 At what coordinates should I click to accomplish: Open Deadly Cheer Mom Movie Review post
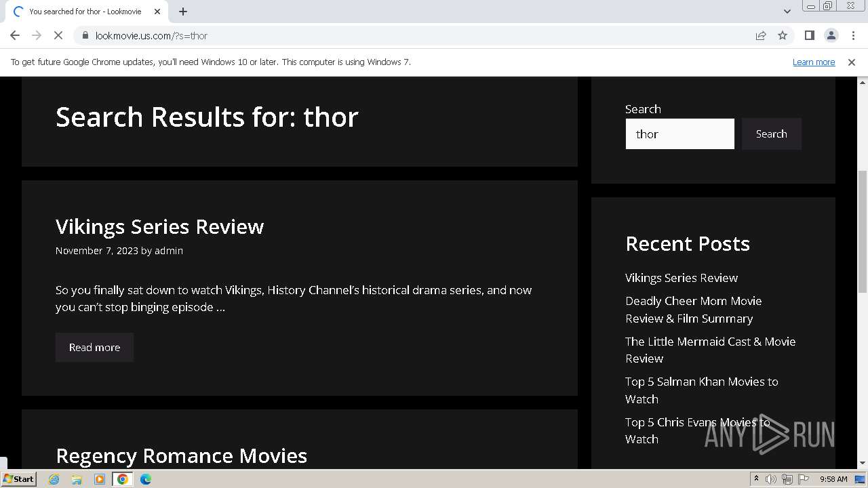click(693, 310)
